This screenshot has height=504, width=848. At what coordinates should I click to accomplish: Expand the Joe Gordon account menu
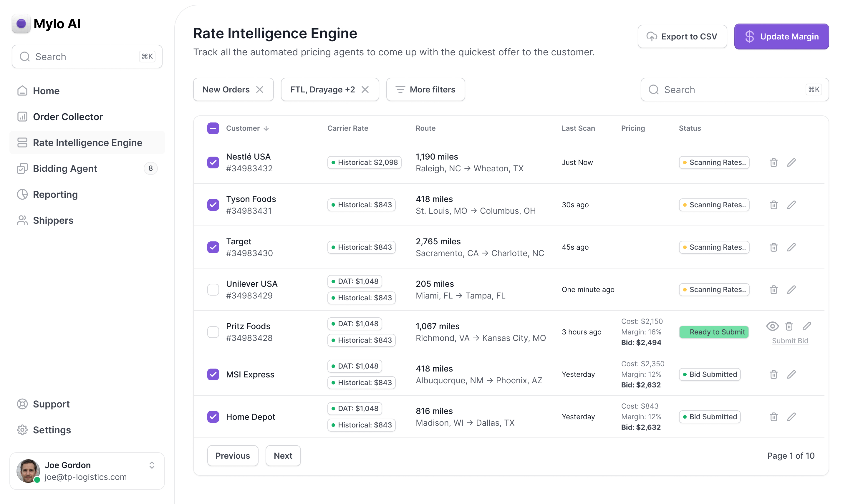point(152,465)
